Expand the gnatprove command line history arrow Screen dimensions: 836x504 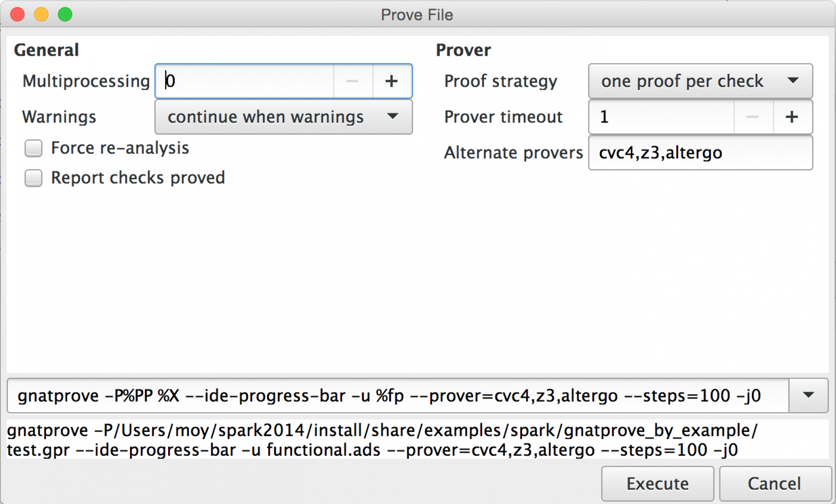click(809, 395)
